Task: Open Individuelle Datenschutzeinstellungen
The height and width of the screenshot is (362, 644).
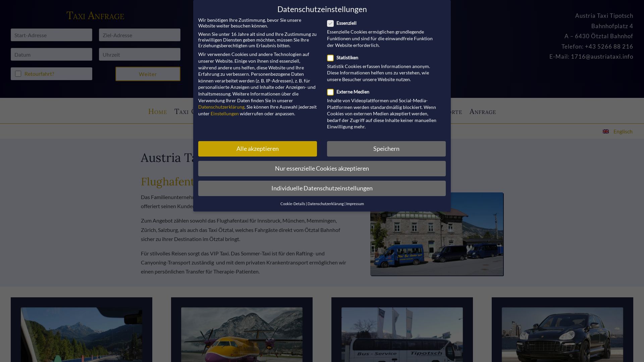Action: (x=322, y=188)
